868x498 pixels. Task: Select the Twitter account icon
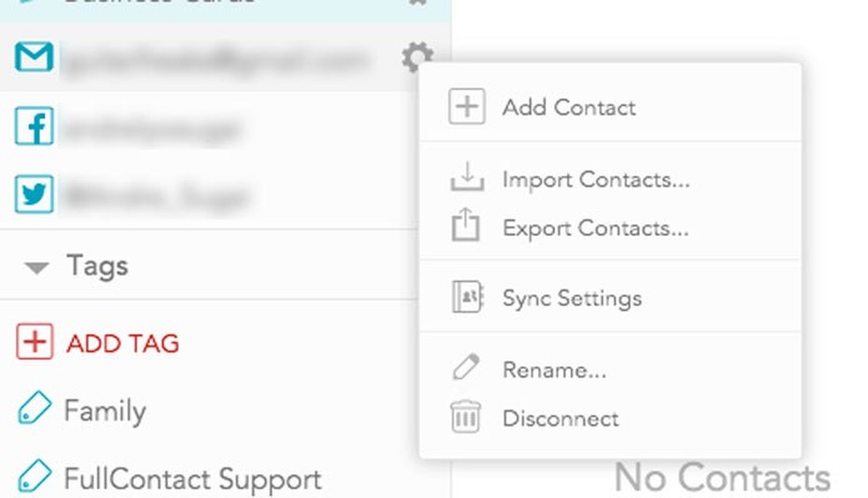click(x=34, y=195)
